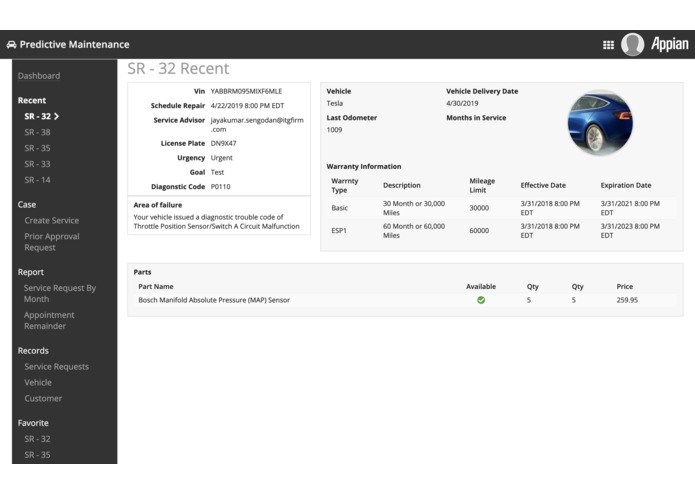
Task: Click the Appian logo
Action: (x=670, y=44)
